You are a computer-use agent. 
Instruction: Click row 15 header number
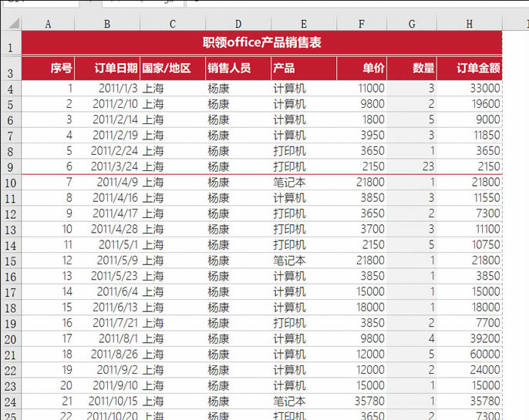click(x=10, y=261)
